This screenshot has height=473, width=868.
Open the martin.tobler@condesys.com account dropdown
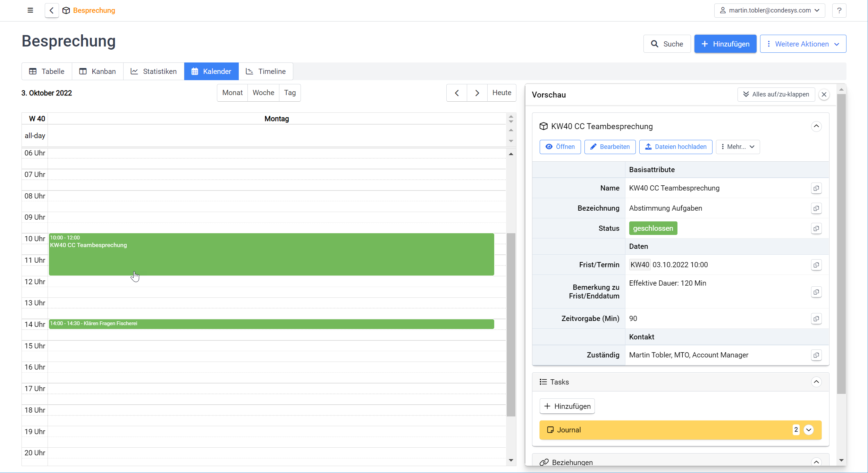[769, 10]
